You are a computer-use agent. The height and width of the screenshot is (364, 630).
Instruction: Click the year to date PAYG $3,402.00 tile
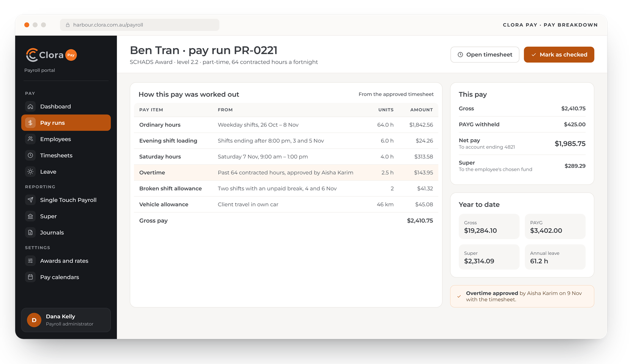coord(555,227)
